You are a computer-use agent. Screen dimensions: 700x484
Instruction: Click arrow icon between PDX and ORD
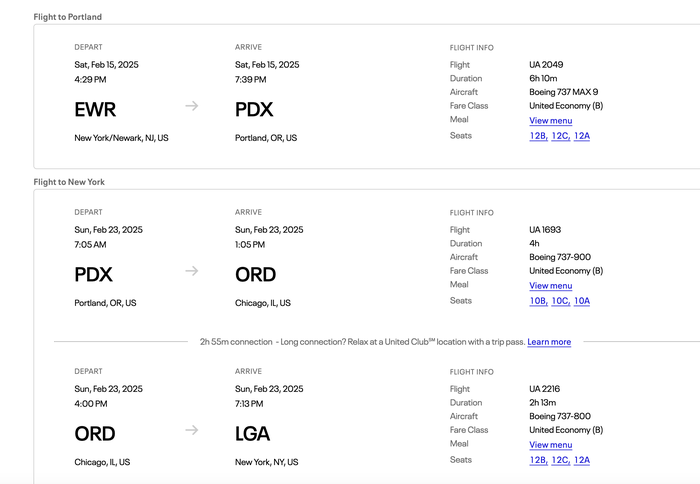click(192, 271)
